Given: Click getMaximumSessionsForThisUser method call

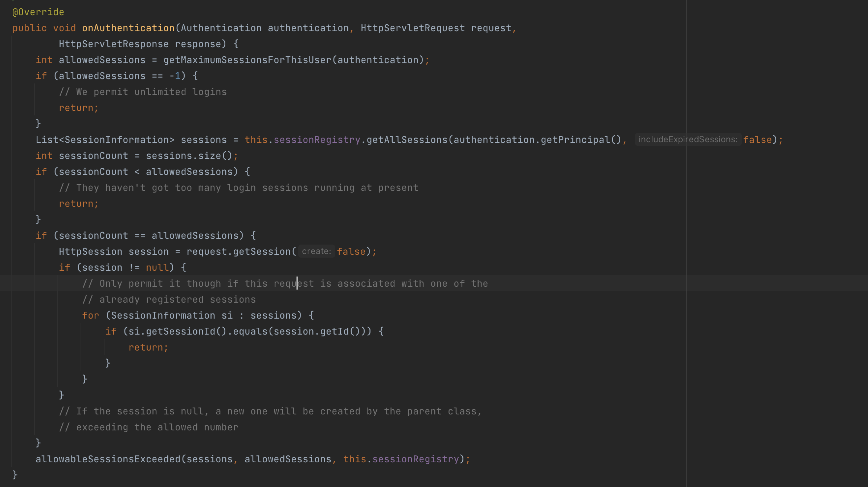Looking at the screenshot, I should [x=247, y=60].
